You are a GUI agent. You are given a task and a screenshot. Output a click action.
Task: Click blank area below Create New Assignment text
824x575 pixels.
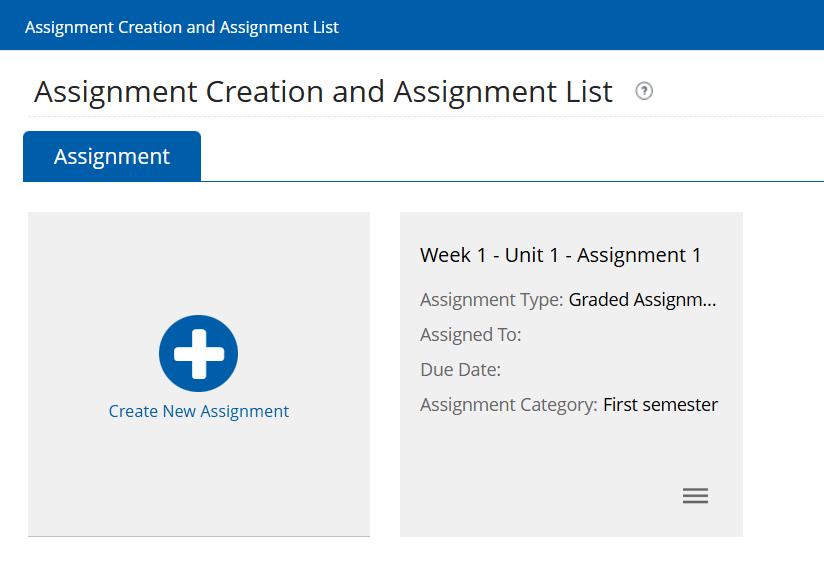tap(198, 480)
